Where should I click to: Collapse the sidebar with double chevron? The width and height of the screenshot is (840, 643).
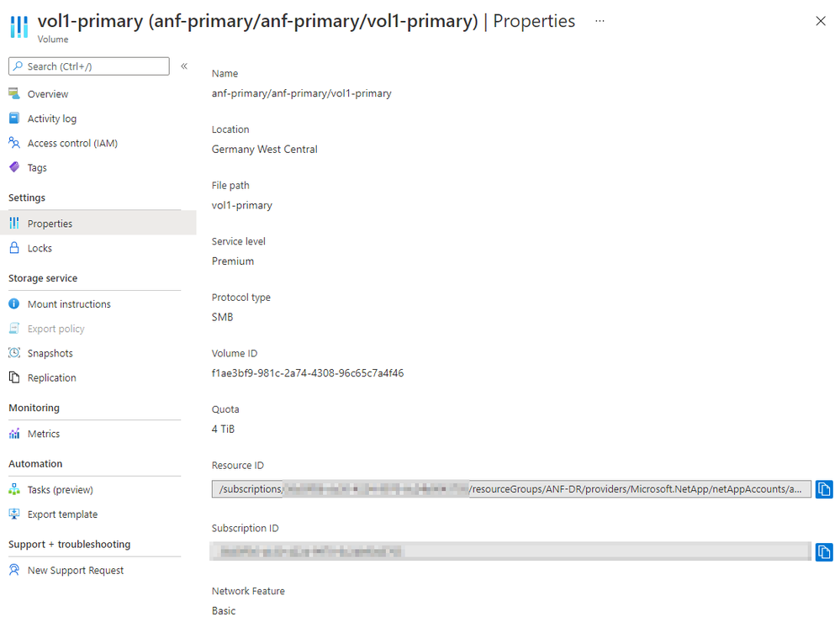pos(184,66)
